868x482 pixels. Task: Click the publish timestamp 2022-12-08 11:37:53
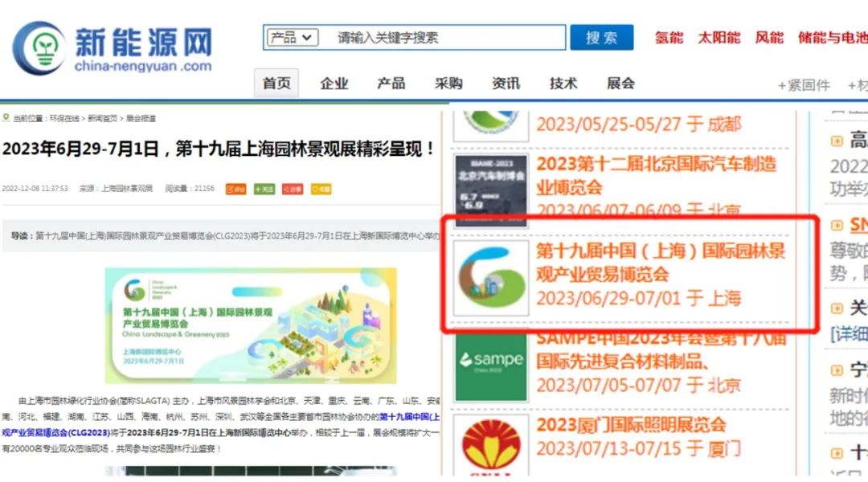[x=35, y=189]
